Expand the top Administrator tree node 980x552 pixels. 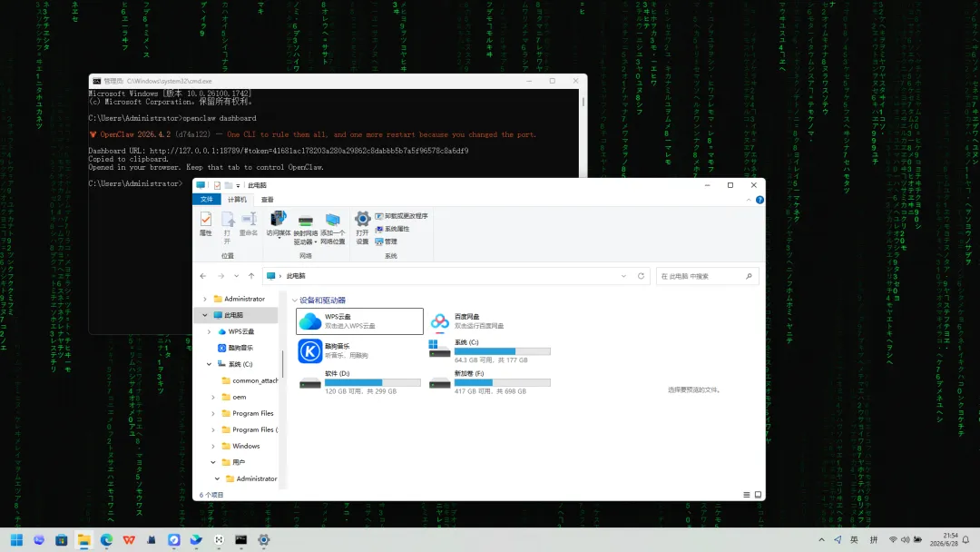click(x=204, y=299)
